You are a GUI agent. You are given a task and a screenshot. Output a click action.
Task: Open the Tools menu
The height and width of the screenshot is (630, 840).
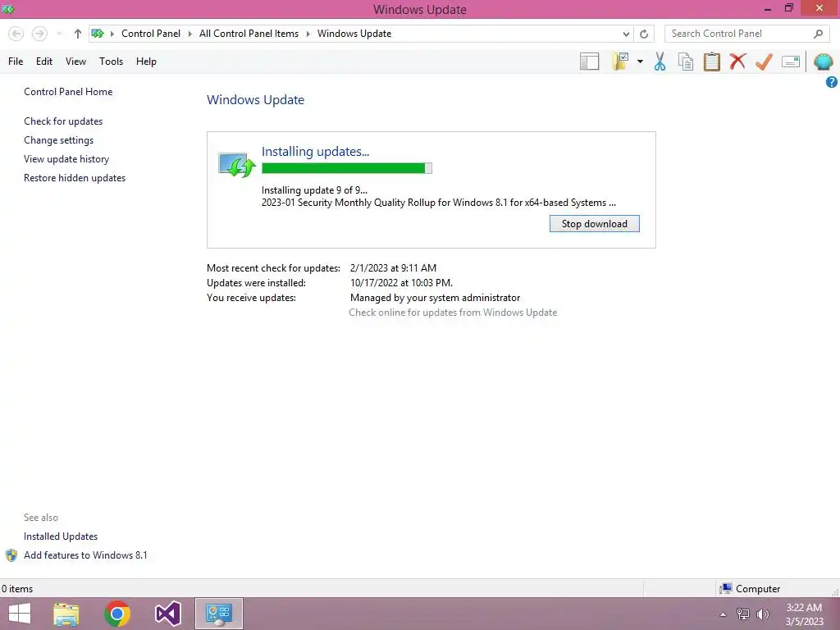click(111, 62)
